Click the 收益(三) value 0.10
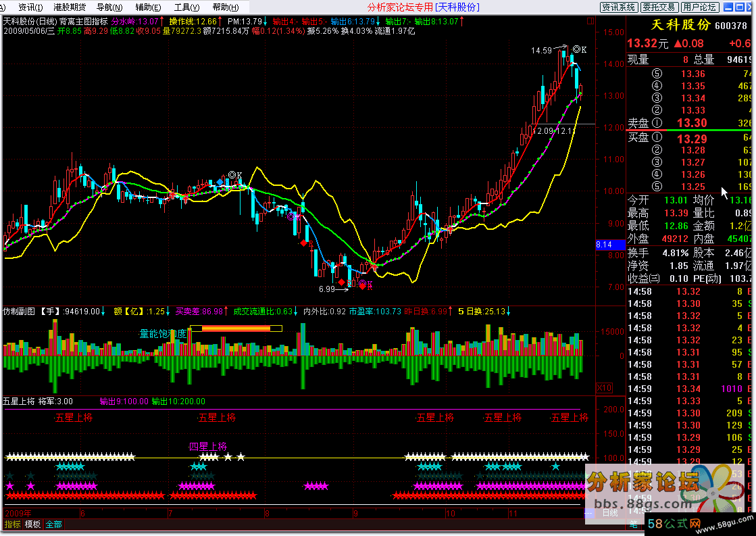The height and width of the screenshot is (536, 756). (679, 279)
